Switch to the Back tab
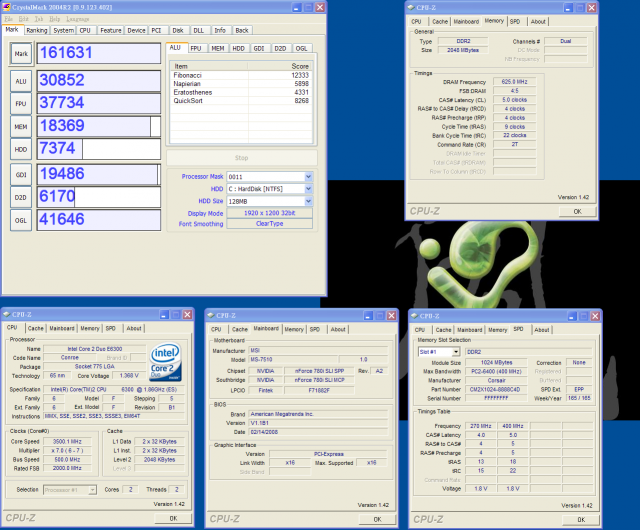The height and width of the screenshot is (530, 640). [x=242, y=30]
